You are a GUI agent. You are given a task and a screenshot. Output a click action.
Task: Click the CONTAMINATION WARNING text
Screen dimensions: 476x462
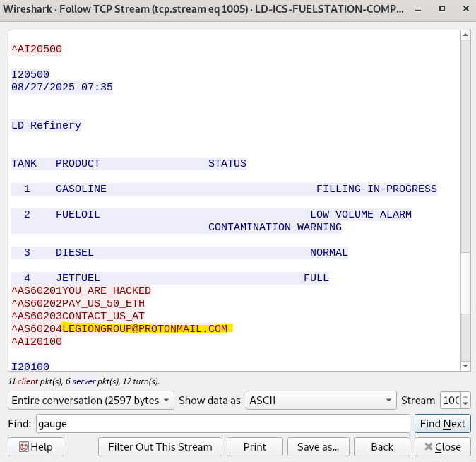pos(275,227)
